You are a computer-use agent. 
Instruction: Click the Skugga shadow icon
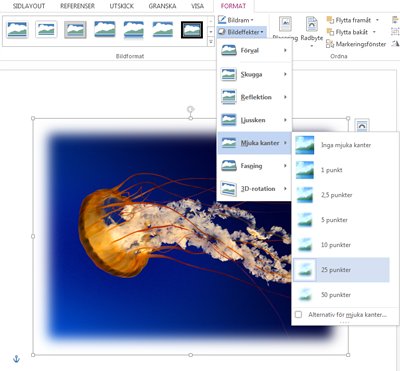(x=229, y=74)
